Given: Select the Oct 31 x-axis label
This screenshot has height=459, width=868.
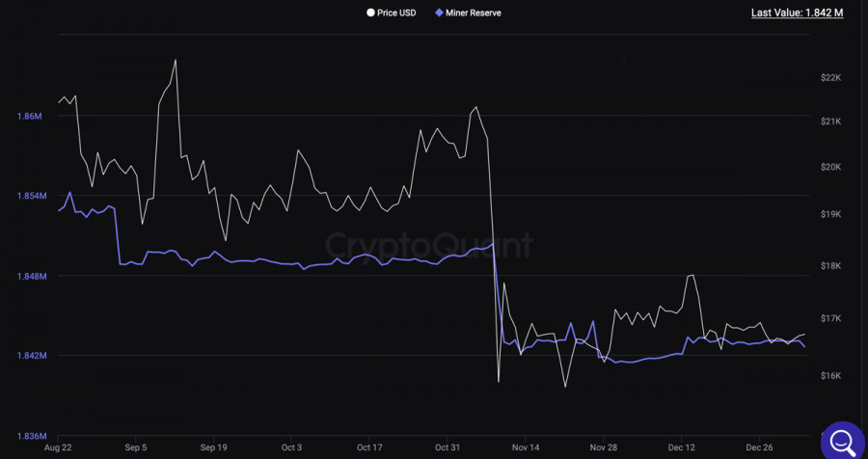Looking at the screenshot, I should [x=448, y=447].
